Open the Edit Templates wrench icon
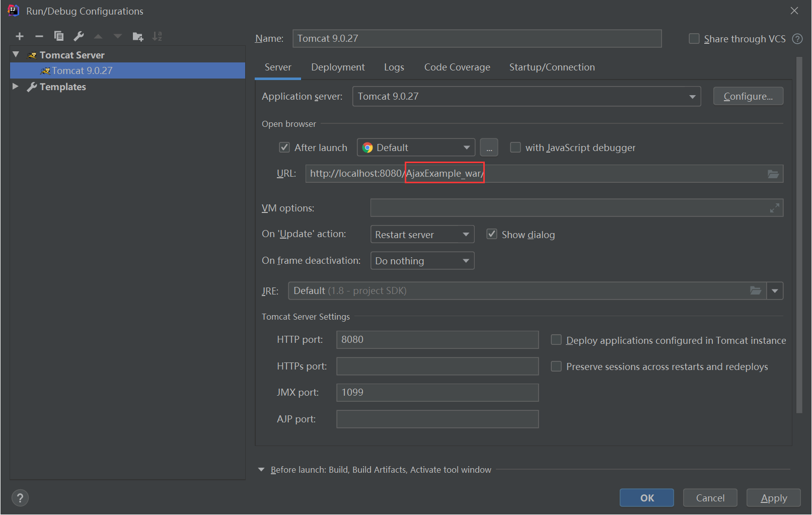The height and width of the screenshot is (515, 812). pos(79,36)
